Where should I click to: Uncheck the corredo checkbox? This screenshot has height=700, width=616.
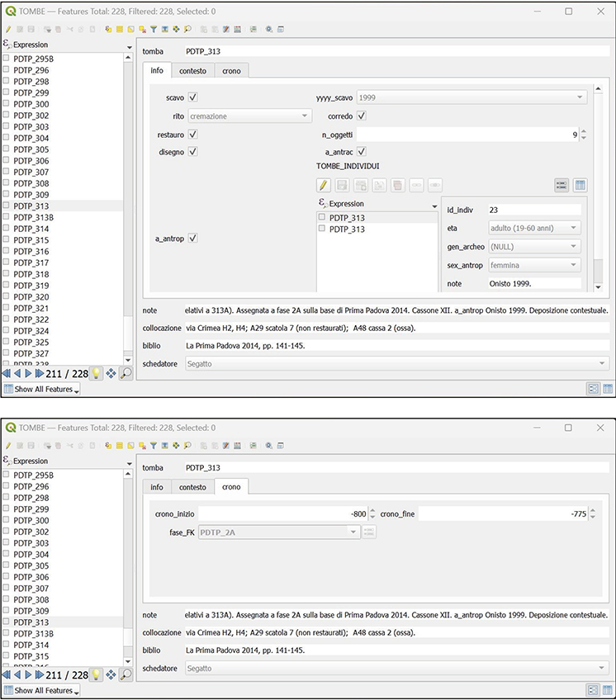pyautogui.click(x=362, y=116)
